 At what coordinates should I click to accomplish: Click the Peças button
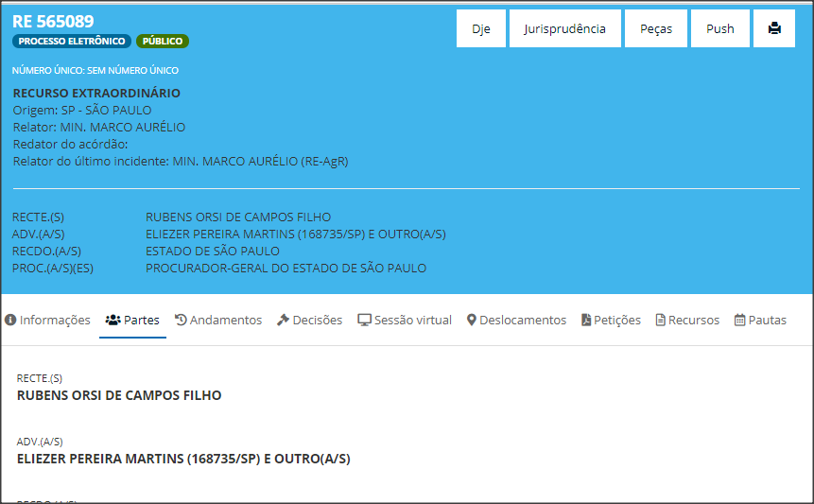656,28
